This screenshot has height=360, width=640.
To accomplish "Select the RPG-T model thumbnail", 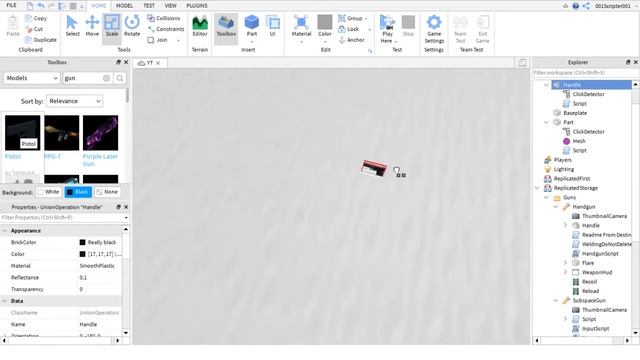I will pyautogui.click(x=62, y=133).
